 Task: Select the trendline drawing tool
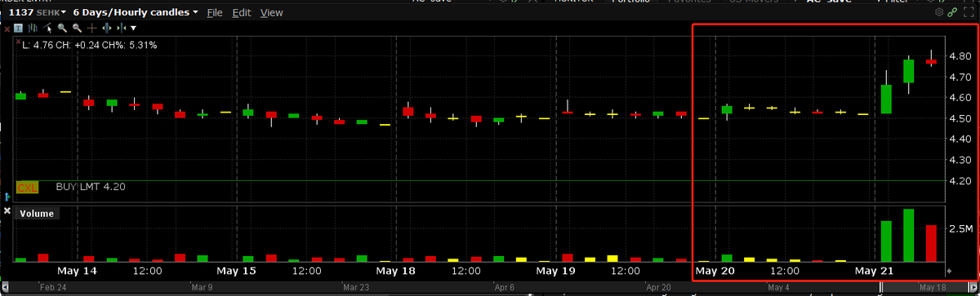point(47,28)
